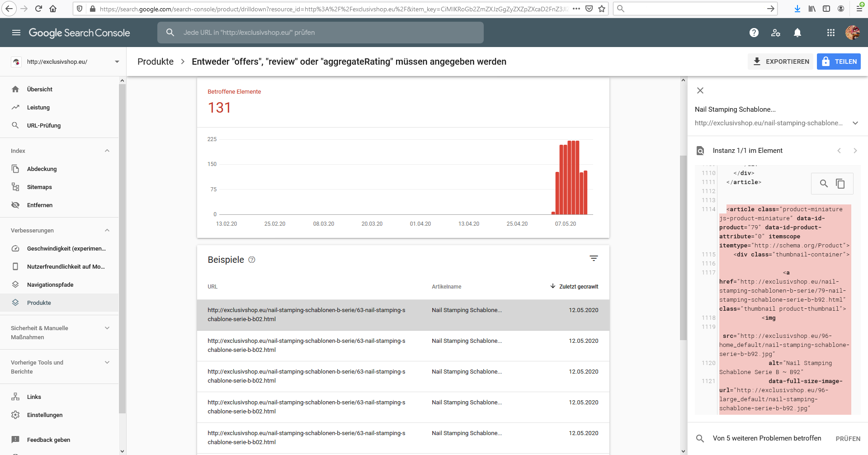Sort by Zuletzt gecrawlt column
Viewport: 868px width, 455px height.
pos(575,286)
